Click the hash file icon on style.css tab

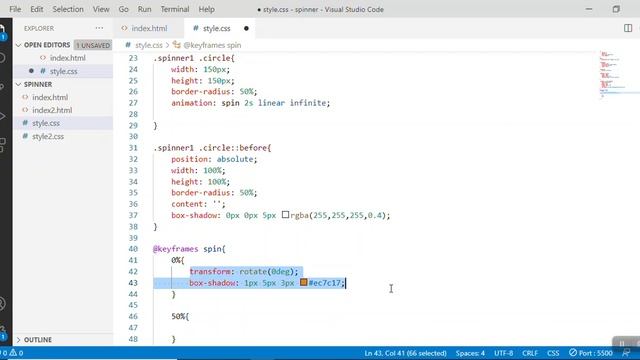tap(196, 28)
